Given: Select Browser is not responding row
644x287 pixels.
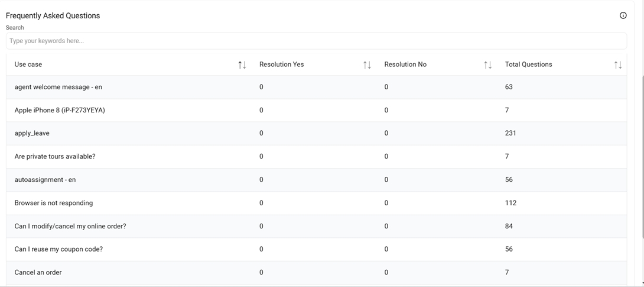Looking at the screenshot, I should point(54,203).
